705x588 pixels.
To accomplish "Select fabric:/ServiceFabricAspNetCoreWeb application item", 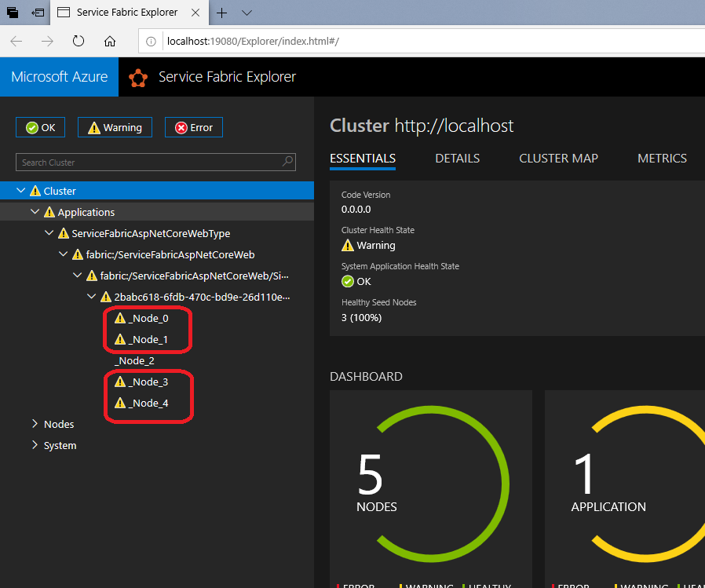I will 170,254.
